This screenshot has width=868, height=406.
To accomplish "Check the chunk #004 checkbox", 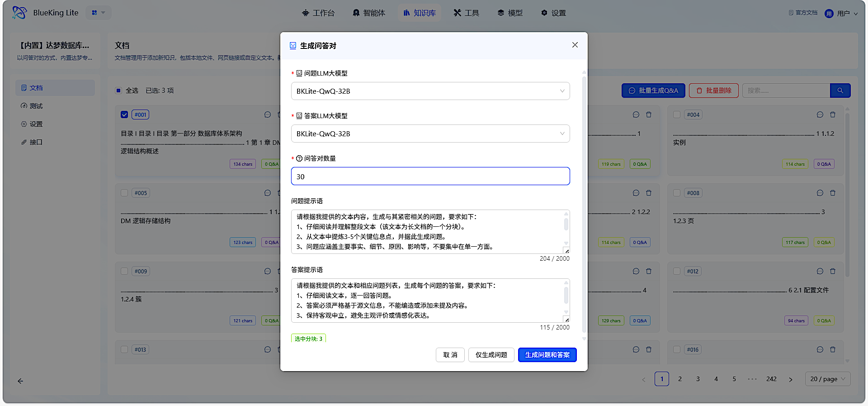I will [677, 115].
